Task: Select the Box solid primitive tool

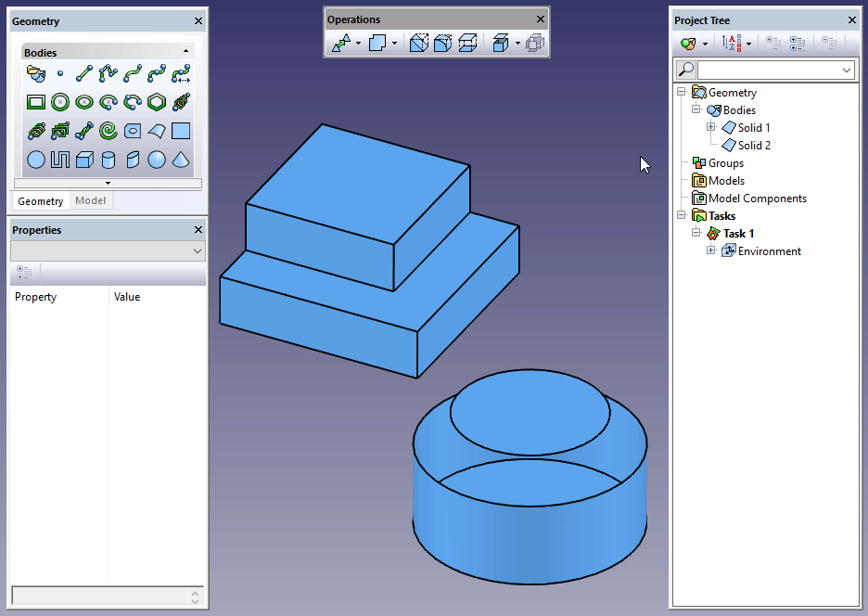Action: tap(84, 160)
